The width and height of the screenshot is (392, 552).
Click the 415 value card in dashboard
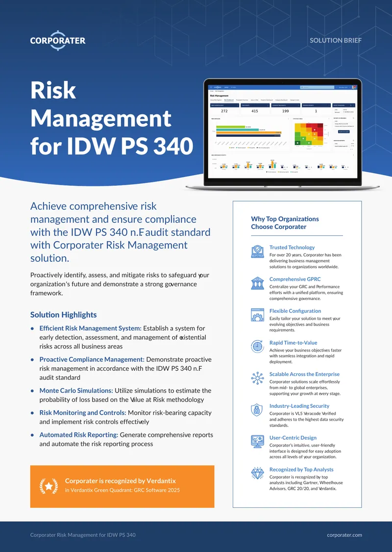tap(255, 109)
